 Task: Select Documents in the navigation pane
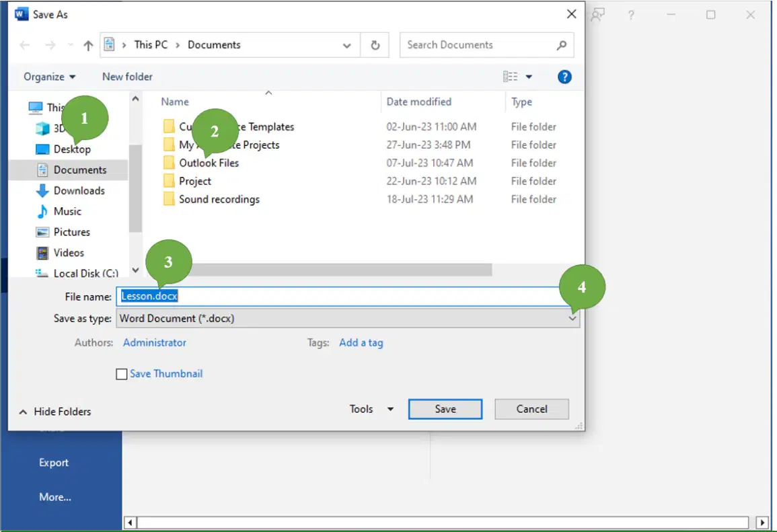point(69,170)
